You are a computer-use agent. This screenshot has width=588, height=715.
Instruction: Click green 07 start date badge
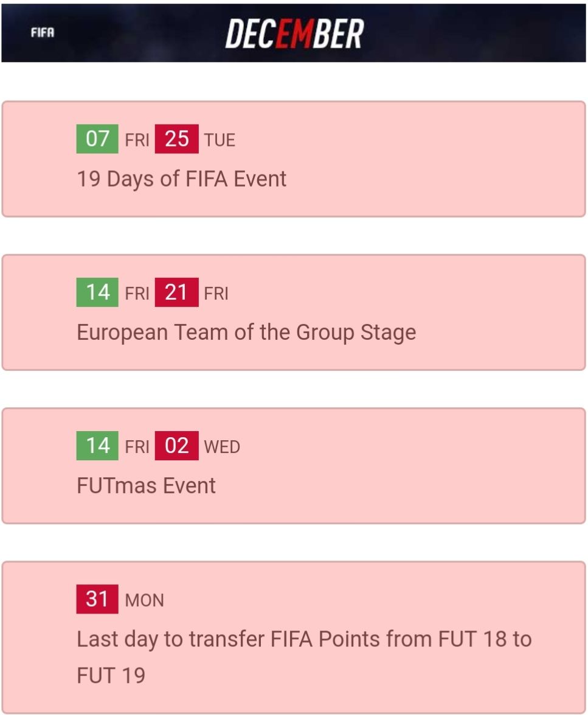pyautogui.click(x=97, y=139)
